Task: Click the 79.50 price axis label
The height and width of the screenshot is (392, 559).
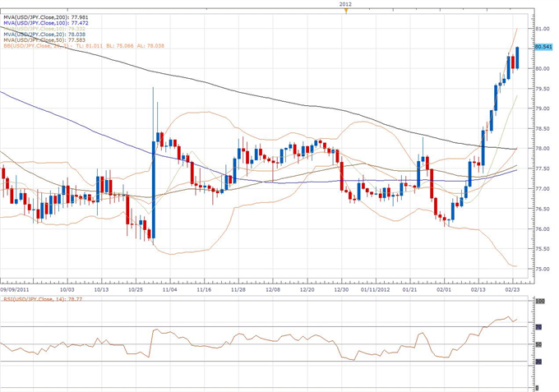Action: click(543, 89)
